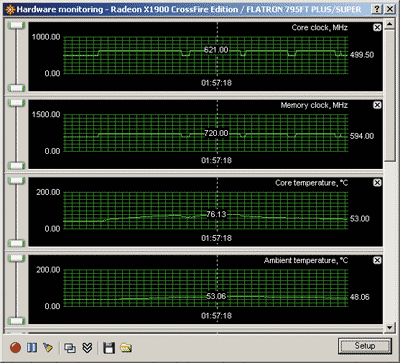Click the bottom slider handle of Memory clock graph
This screenshot has width=400, height=363.
pos(16,166)
